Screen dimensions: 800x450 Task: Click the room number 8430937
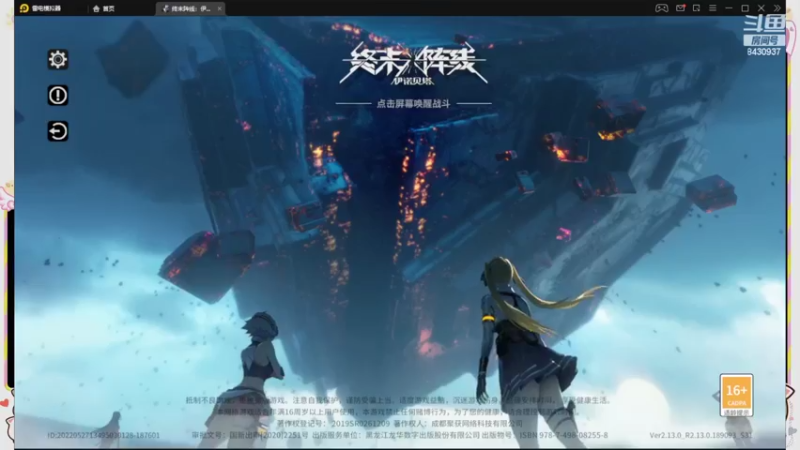pyautogui.click(x=763, y=52)
